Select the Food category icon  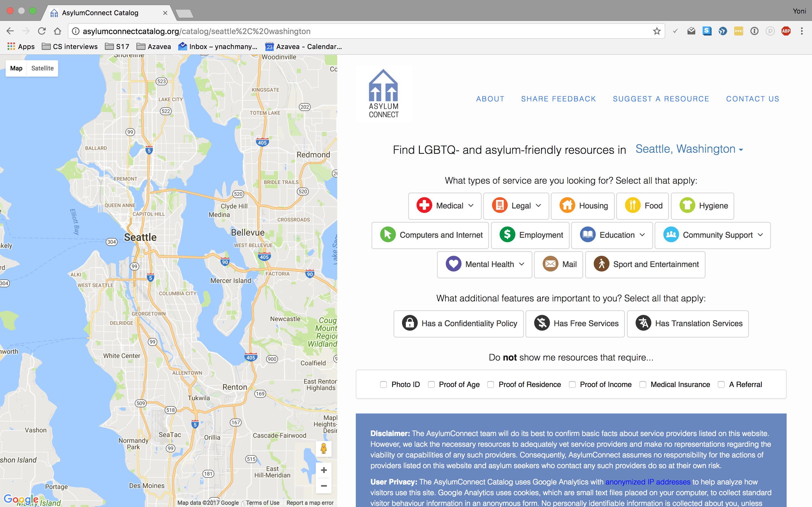pyautogui.click(x=632, y=206)
